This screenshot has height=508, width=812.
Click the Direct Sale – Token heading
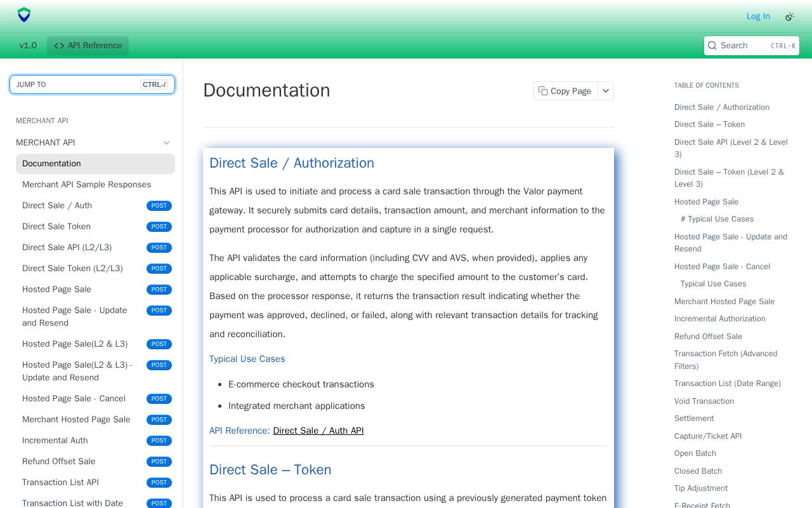point(270,470)
